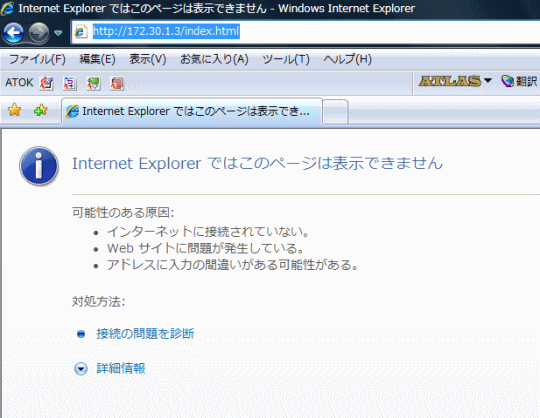Image resolution: width=540 pixels, height=418 pixels.
Task: Open the ヘルプ(H) menu
Action: (x=347, y=59)
